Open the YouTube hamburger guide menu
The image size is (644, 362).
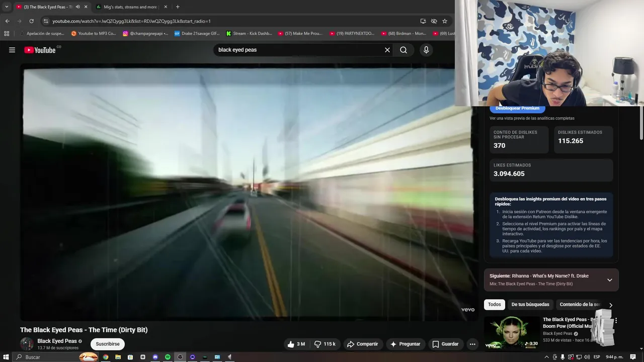pos(12,50)
